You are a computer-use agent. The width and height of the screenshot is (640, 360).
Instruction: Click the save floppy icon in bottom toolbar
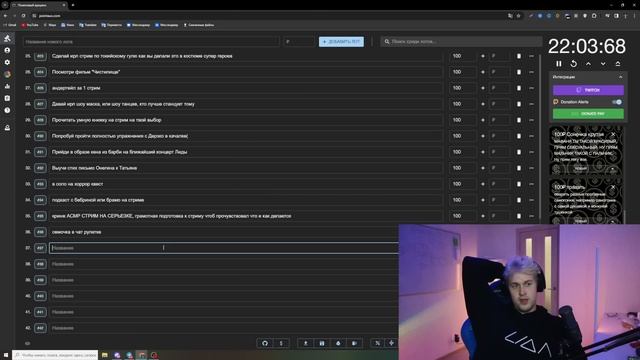point(322,343)
